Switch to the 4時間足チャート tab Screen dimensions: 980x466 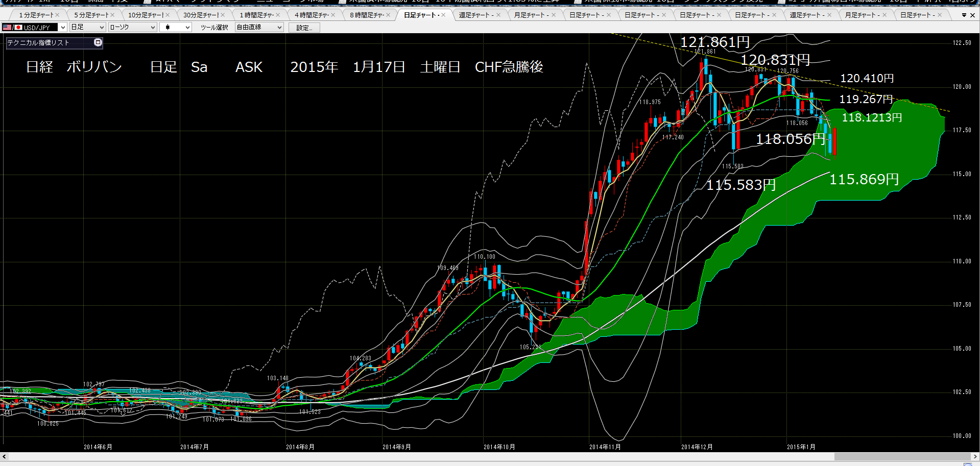point(312,15)
